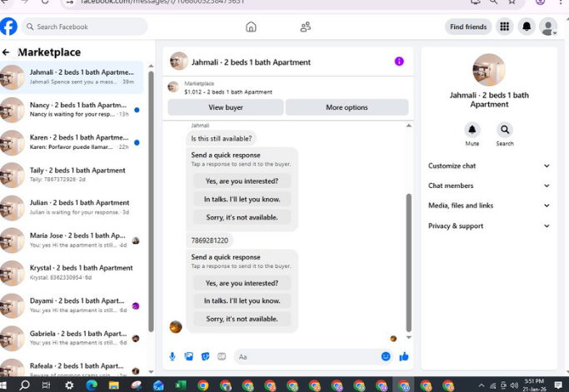This screenshot has width=569, height=392.
Task: Send second 'Sorry, it's not available.' reply
Action: pos(242,319)
